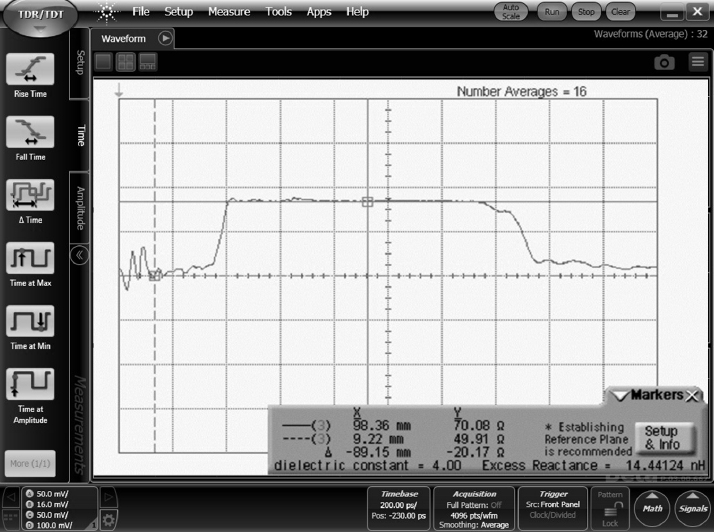This screenshot has width=717, height=532.
Task: Open the hamburger options menu
Action: click(x=698, y=61)
